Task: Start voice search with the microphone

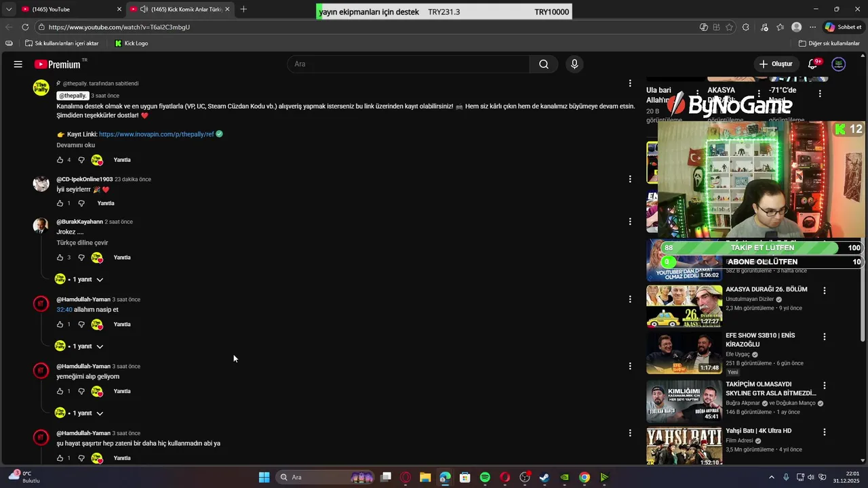Action: (574, 64)
